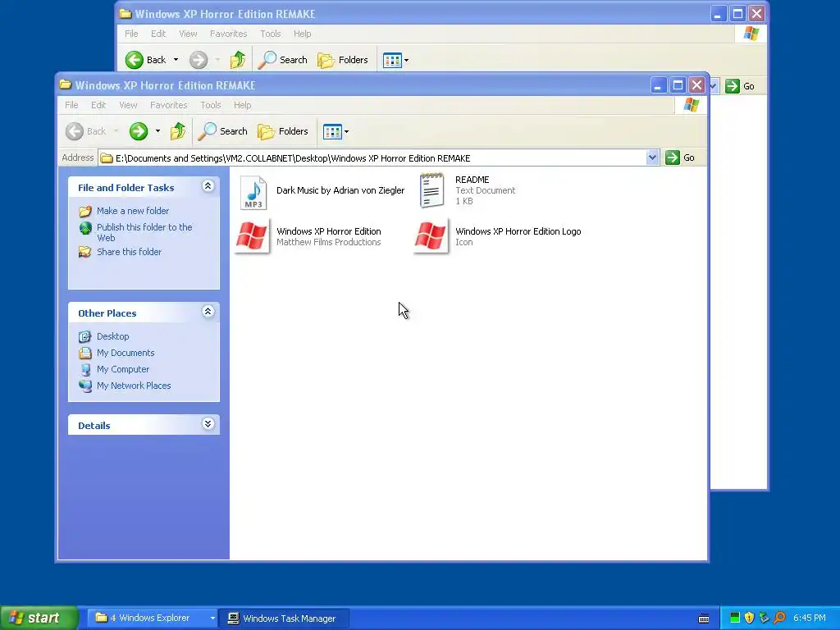Click the Back button in the rear window
This screenshot has width=840, height=630.
click(146, 60)
